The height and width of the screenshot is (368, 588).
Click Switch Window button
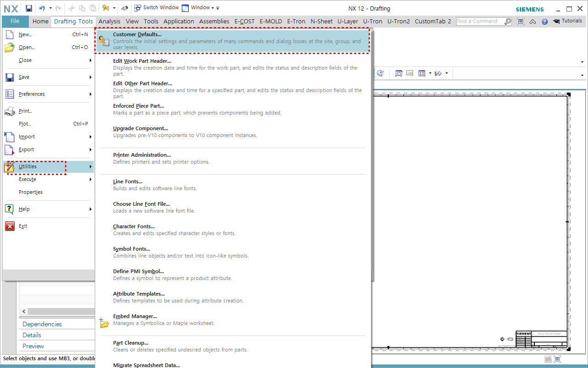156,8
